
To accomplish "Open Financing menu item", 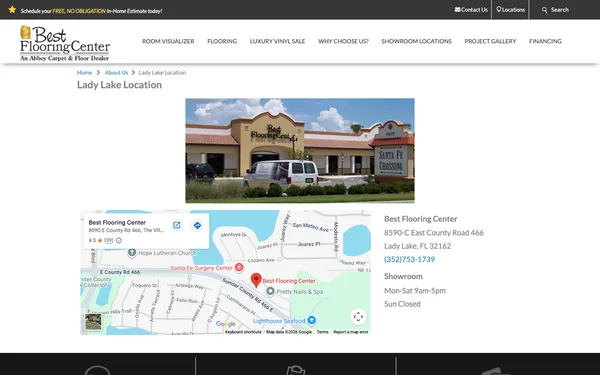I will (545, 41).
